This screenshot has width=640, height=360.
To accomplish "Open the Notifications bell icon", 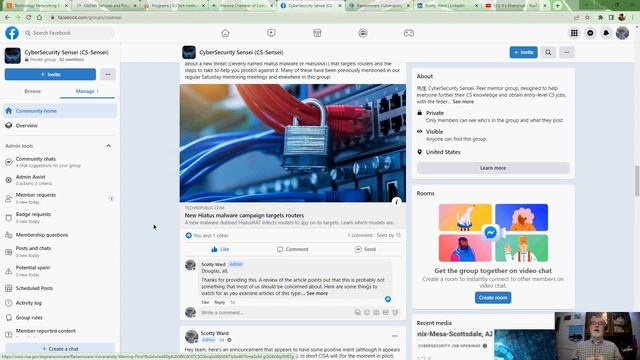I will [606, 33].
